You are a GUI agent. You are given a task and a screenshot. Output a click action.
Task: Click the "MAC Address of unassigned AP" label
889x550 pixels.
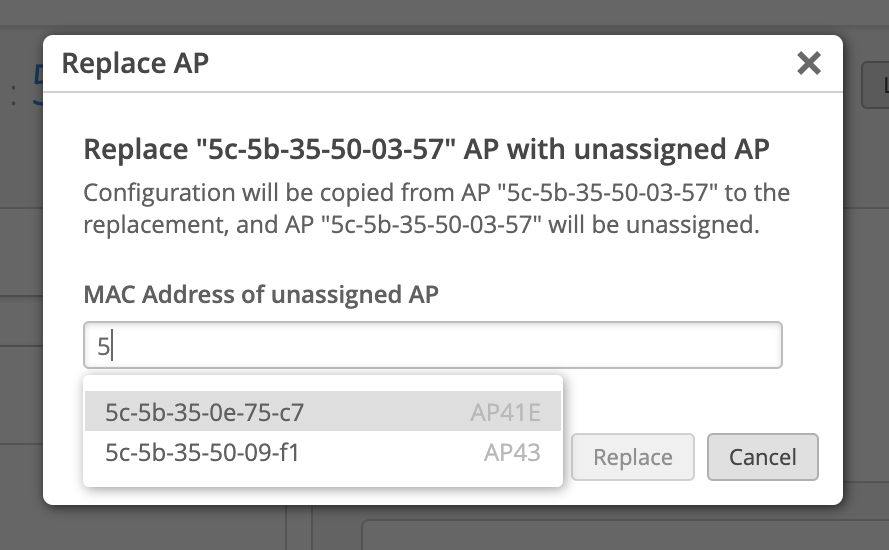click(261, 294)
